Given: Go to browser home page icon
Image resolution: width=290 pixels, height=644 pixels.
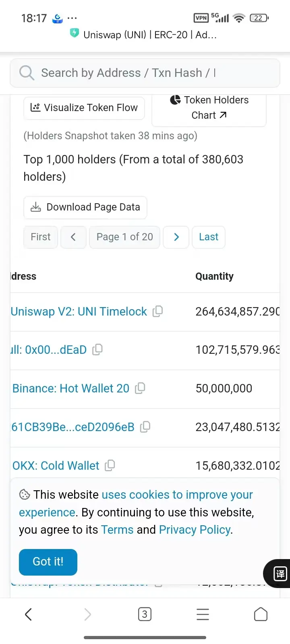Looking at the screenshot, I should tap(261, 614).
